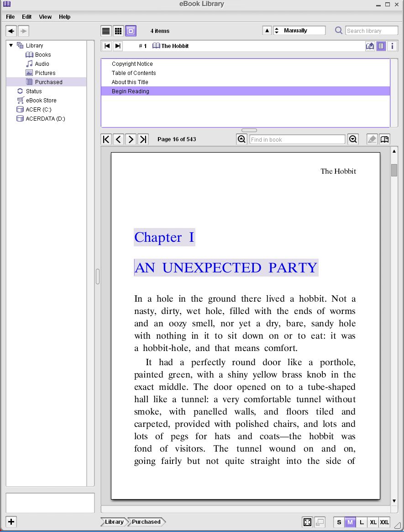This screenshot has height=532, width=404.
Task: Click the Find in book field
Action: 297,139
